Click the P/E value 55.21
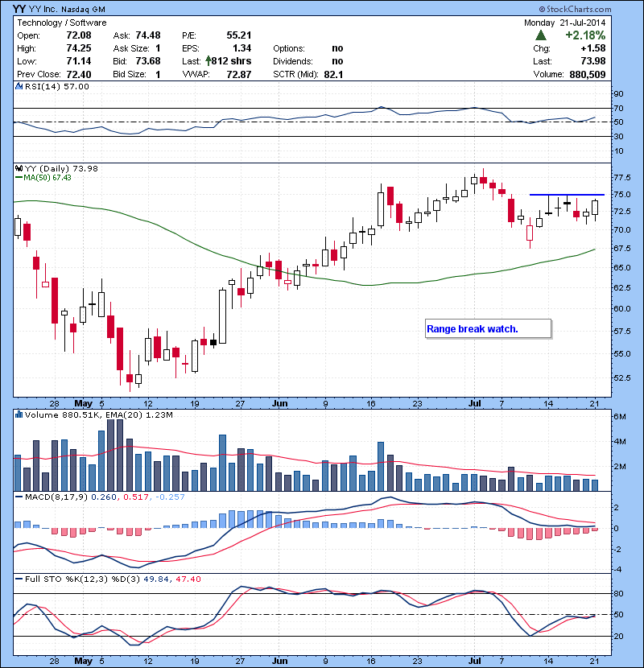 pos(239,35)
